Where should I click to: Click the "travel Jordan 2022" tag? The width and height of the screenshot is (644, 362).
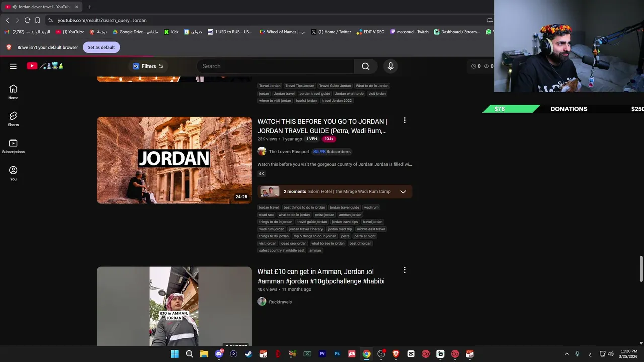(x=337, y=101)
